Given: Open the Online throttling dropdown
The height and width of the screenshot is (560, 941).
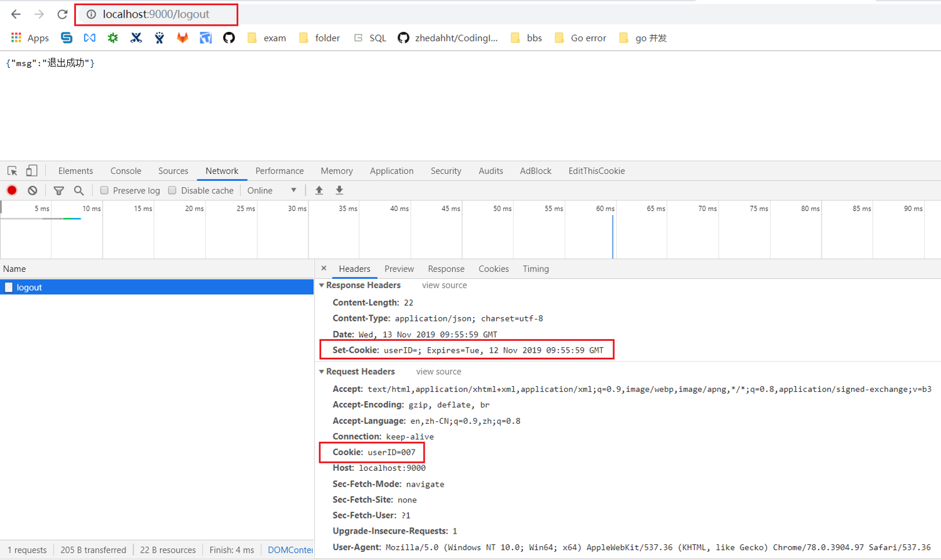Looking at the screenshot, I should (x=272, y=190).
